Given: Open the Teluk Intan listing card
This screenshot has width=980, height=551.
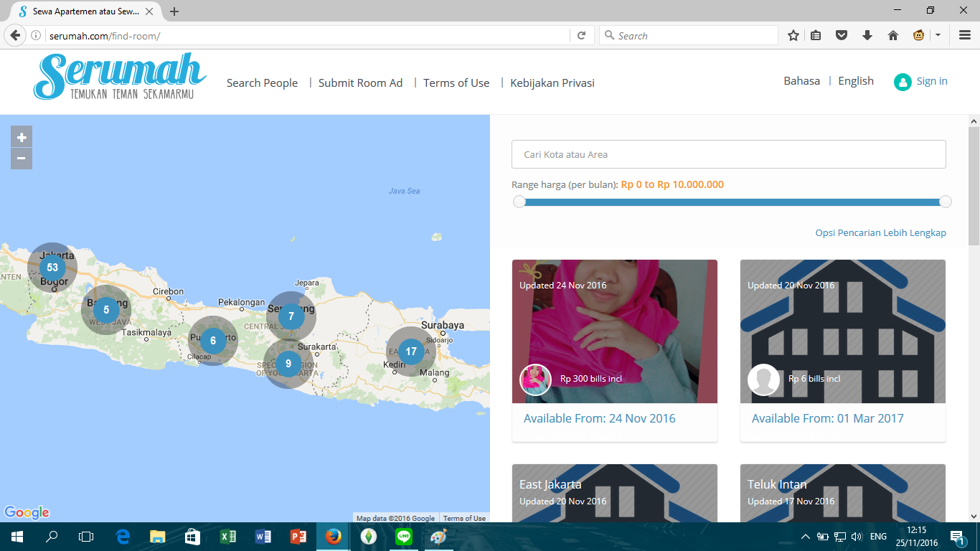Looking at the screenshot, I should (843, 493).
